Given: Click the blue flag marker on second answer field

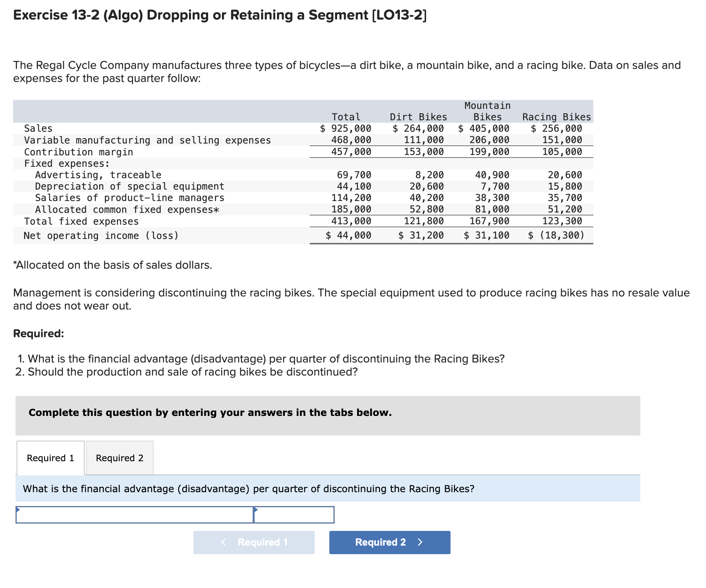Looking at the screenshot, I should 255,509.
